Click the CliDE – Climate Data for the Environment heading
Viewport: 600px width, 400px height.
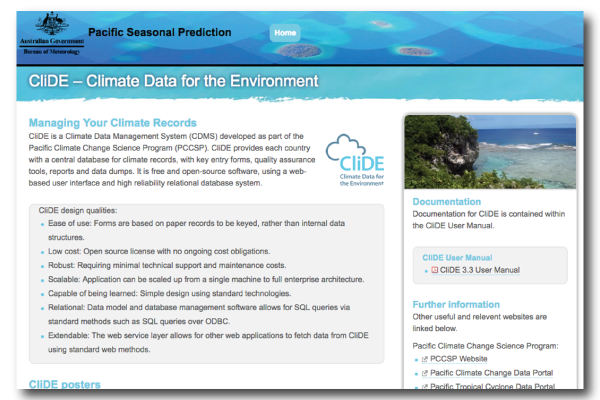tap(173, 81)
